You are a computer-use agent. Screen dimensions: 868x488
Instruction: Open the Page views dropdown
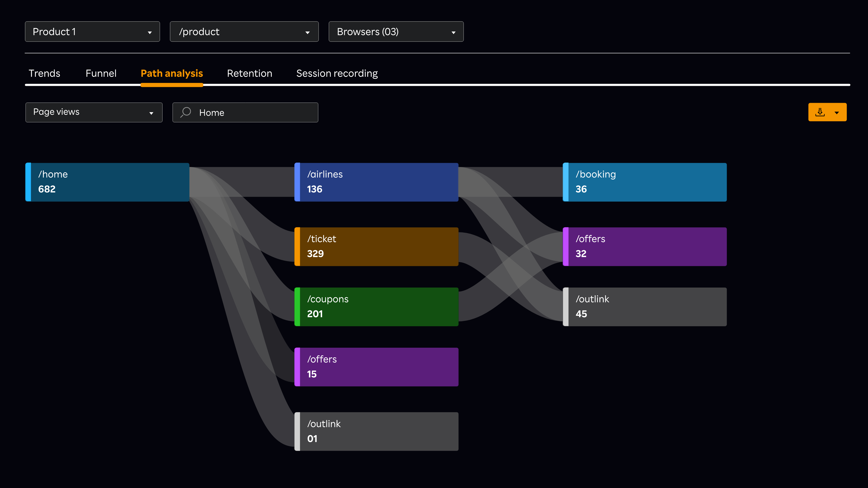pyautogui.click(x=94, y=112)
